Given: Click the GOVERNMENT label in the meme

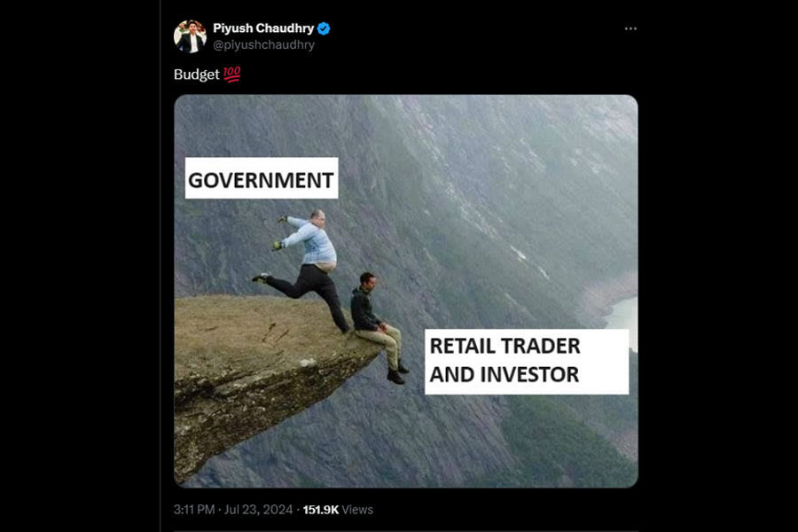Looking at the screenshot, I should (x=261, y=178).
